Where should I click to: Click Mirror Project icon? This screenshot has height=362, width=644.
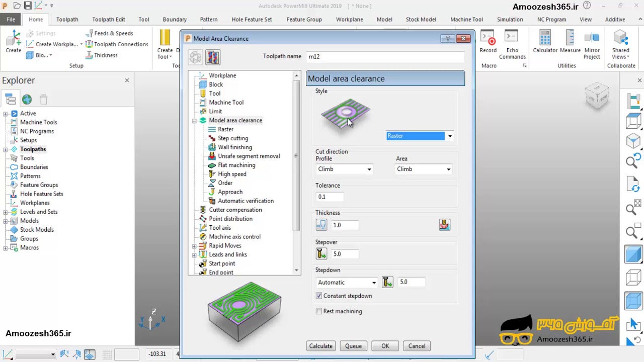tap(592, 44)
